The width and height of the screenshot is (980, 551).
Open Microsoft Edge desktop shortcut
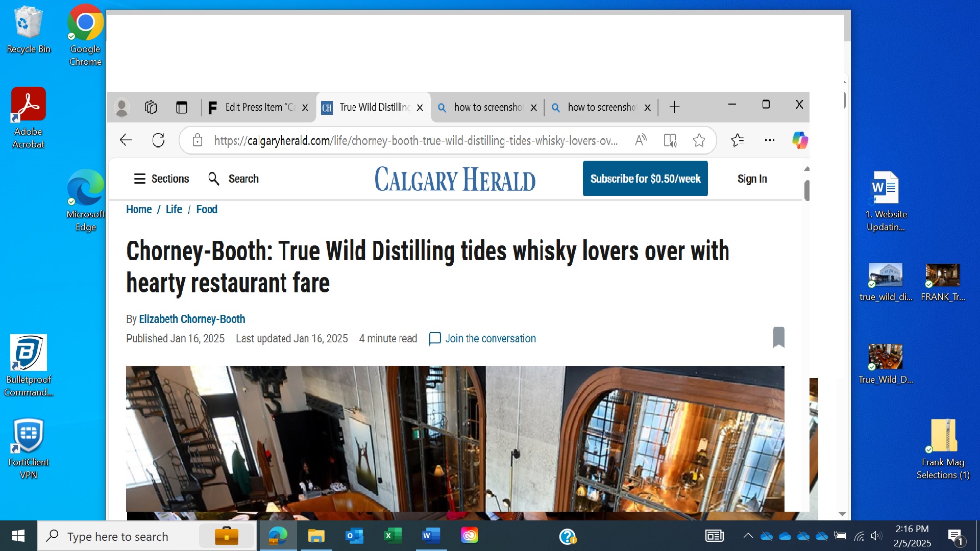pos(85,201)
